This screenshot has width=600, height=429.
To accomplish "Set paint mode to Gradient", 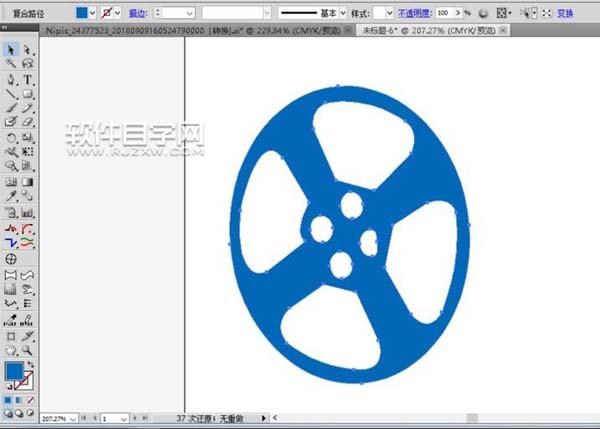I will tap(19, 400).
